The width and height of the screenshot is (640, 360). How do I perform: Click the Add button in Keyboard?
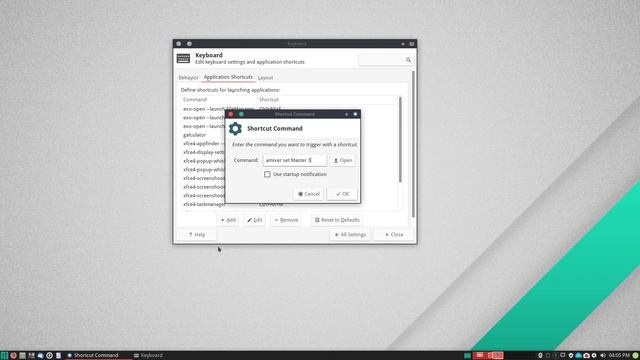228,220
